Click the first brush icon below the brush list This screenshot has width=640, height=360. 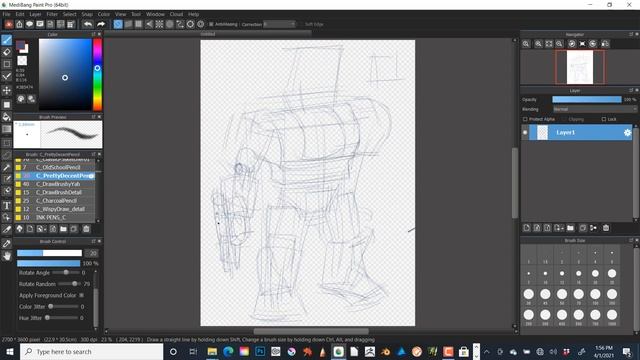(19, 229)
